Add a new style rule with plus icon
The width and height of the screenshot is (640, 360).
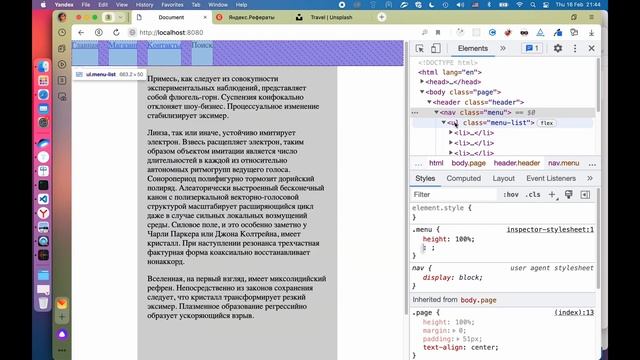click(x=552, y=195)
